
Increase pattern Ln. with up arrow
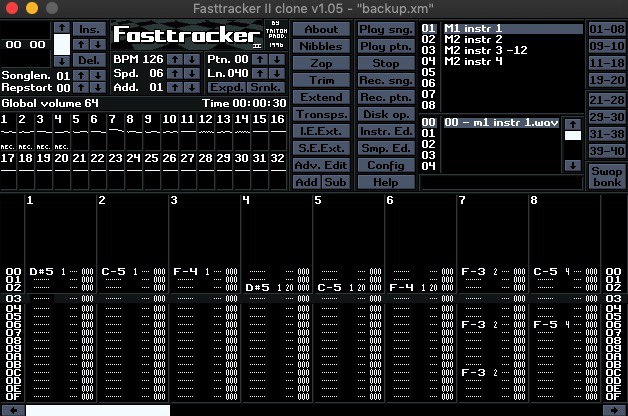click(x=260, y=74)
